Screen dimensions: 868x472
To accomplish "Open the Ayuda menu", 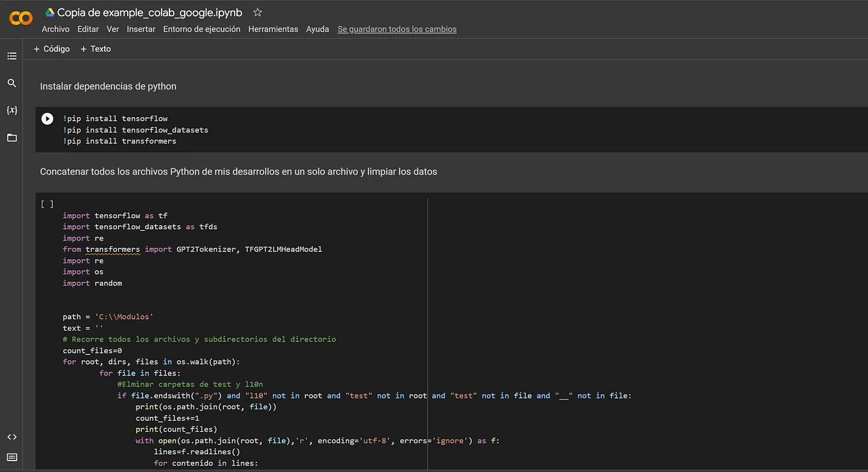I will click(318, 29).
